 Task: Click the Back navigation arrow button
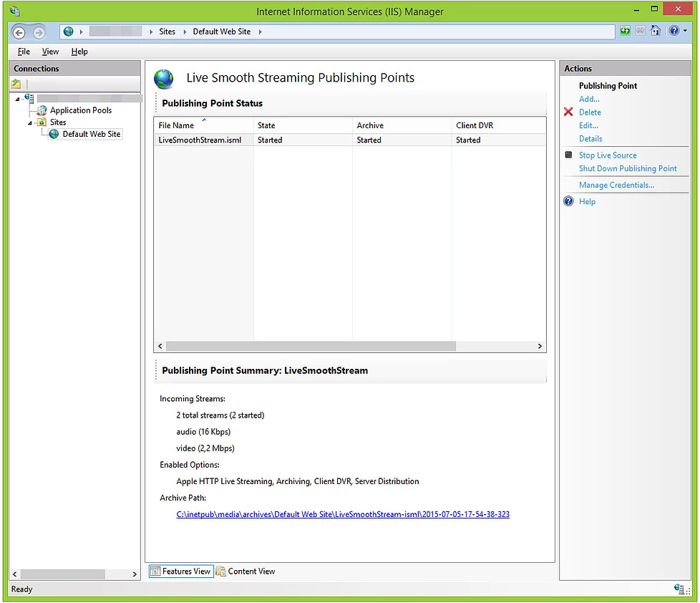[19, 33]
